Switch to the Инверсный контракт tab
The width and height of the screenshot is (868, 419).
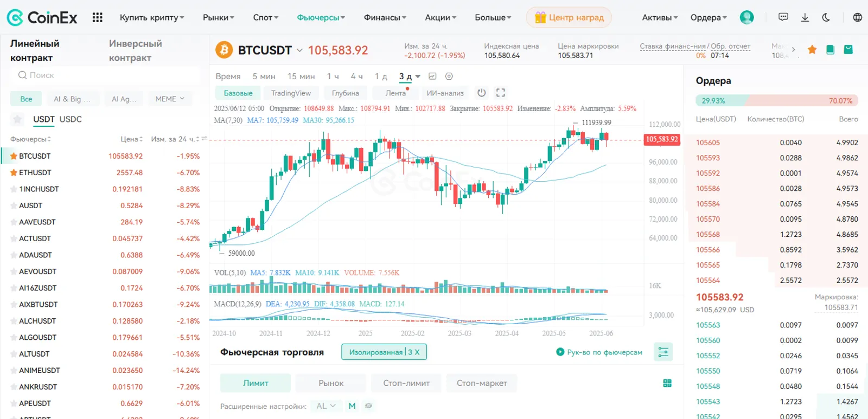pyautogui.click(x=135, y=50)
